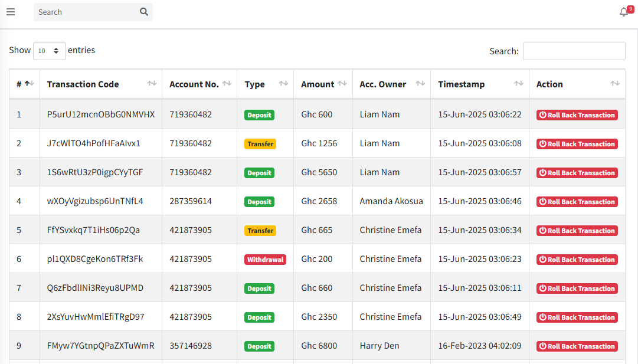
Task: Roll back transaction FfYSvxkq7T1iHs06p2Qa
Action: coord(577,231)
